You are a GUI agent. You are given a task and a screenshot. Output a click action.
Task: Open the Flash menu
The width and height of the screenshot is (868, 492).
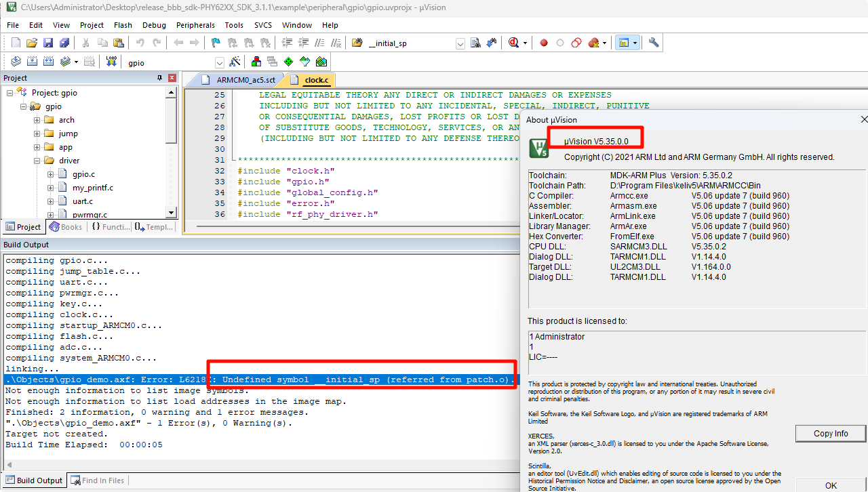(x=123, y=25)
